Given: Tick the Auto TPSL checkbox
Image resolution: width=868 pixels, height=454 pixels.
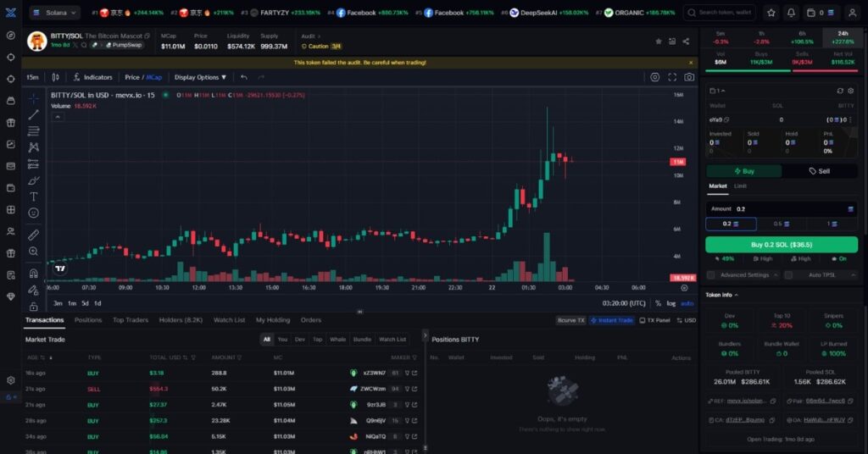Looking at the screenshot, I should coord(788,274).
